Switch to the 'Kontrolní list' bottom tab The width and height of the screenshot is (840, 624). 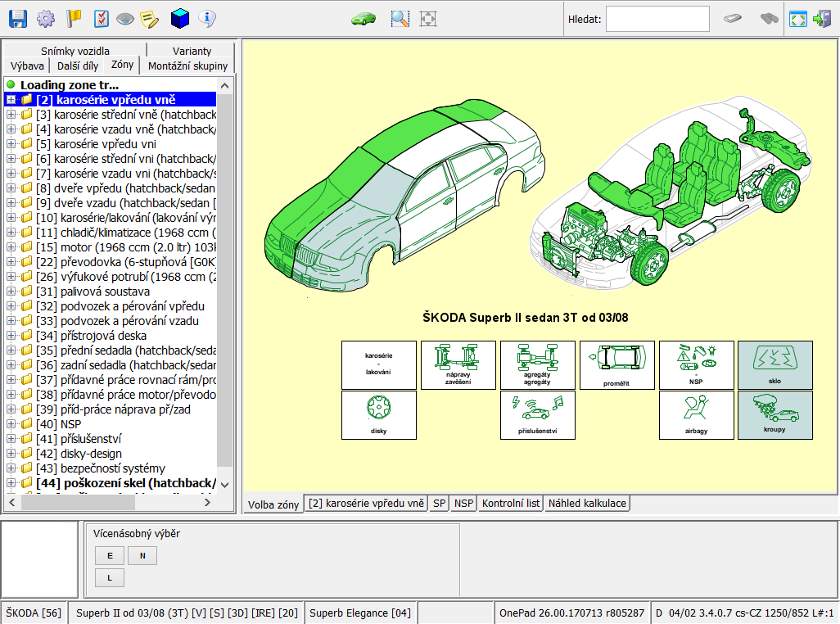coord(511,504)
